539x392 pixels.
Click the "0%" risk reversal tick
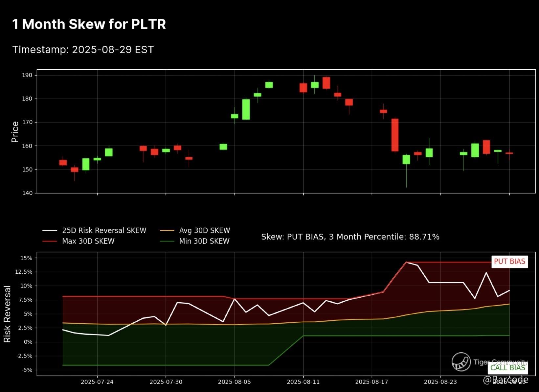[x=28, y=342]
